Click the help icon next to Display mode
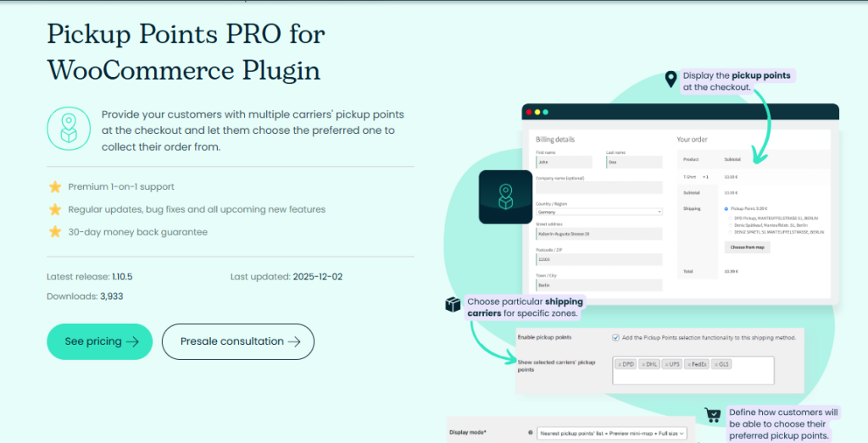The image size is (868, 443). [531, 434]
